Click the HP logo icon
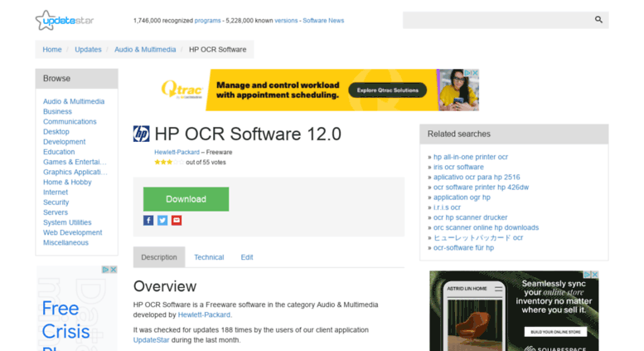This screenshot has height=351, width=644. [141, 134]
